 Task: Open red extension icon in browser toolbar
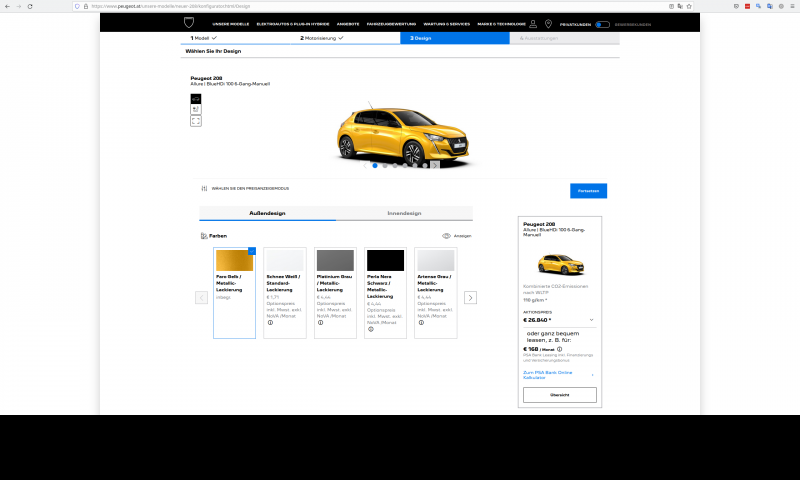(x=747, y=6)
